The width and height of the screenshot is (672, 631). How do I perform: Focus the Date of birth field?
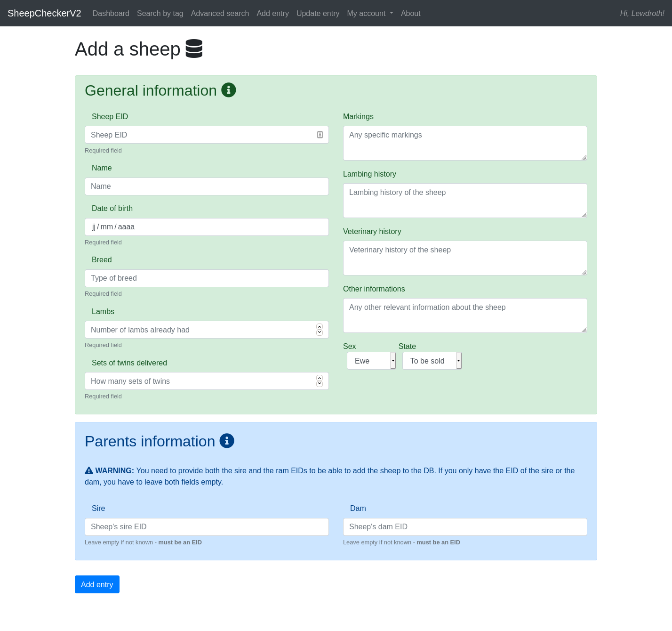coord(207,227)
